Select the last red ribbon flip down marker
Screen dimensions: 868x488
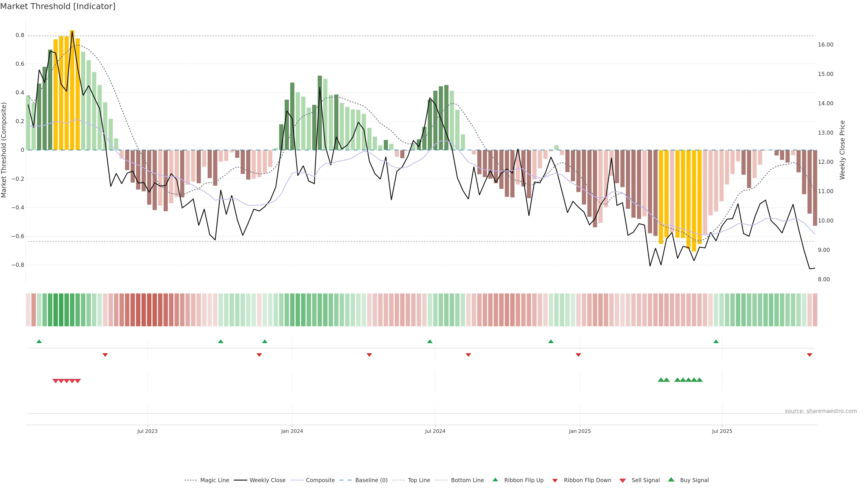tap(809, 355)
